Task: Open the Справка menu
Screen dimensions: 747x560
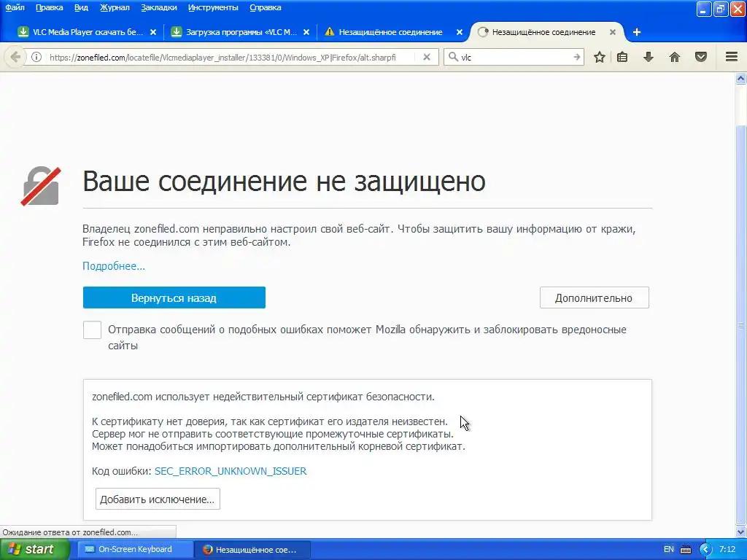Action: click(x=266, y=7)
